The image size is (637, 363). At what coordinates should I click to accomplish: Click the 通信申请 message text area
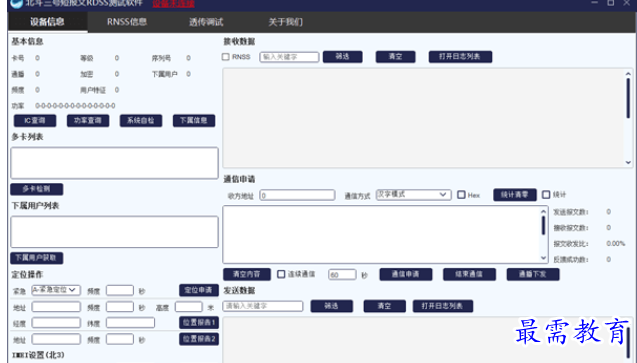click(x=382, y=234)
